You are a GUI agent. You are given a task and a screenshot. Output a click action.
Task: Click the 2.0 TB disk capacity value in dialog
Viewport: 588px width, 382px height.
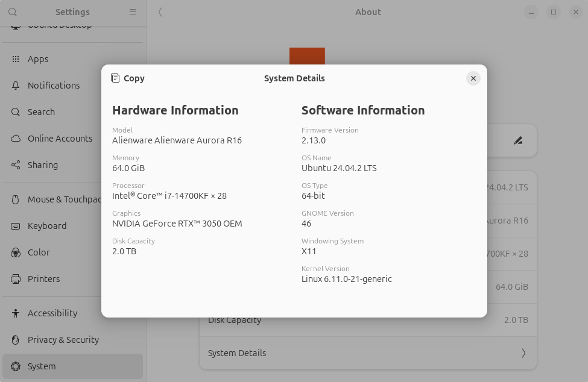pos(124,251)
